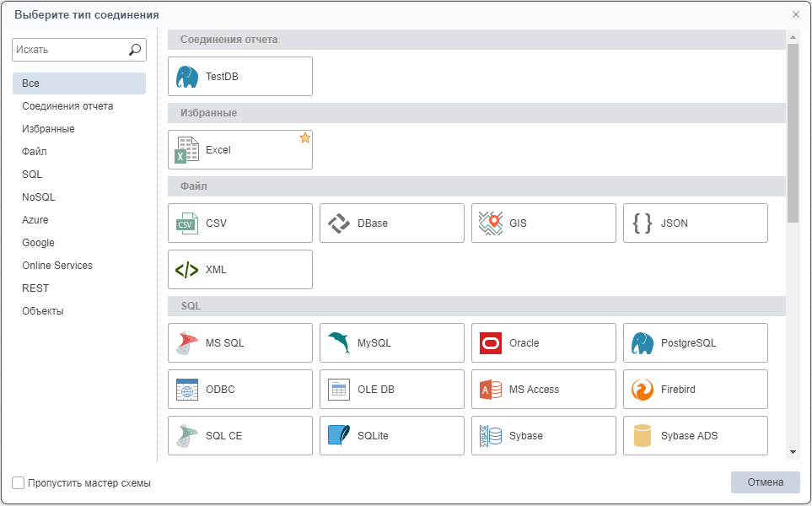812x506 pixels.
Task: Select the Избранные sidebar category
Action: (48, 129)
